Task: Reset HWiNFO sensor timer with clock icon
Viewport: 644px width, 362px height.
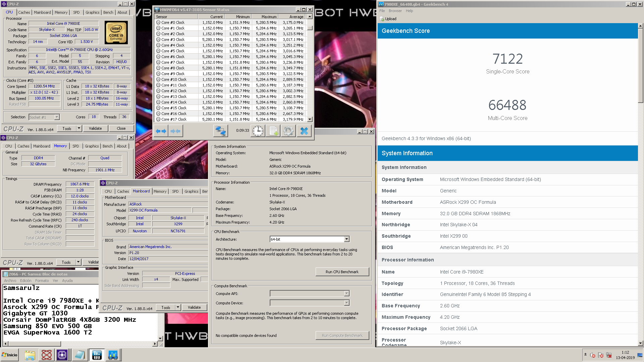Action: point(258,131)
